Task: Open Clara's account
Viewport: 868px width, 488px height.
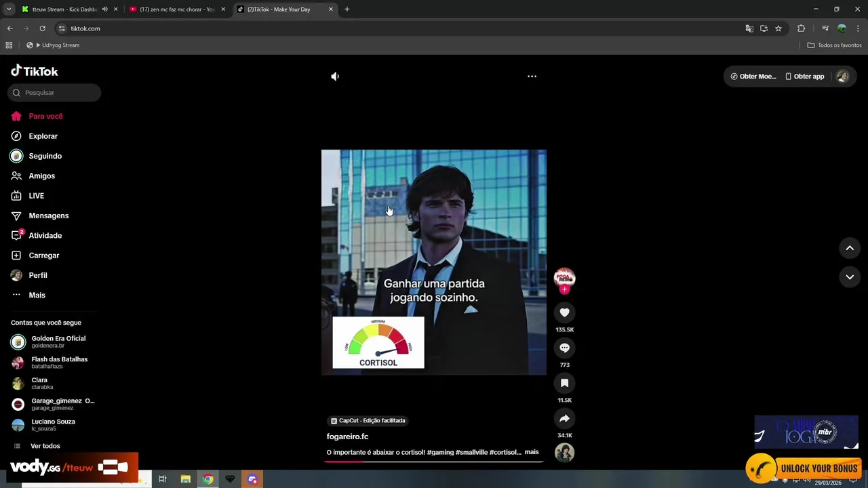Action: (54, 384)
